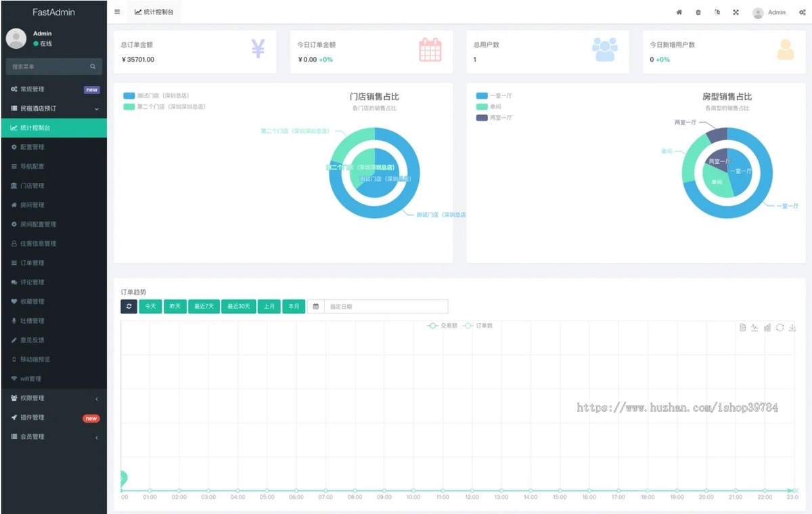This screenshot has height=514, width=812.
Task: Open 移动端预览 in sidebar
Action: point(53,360)
